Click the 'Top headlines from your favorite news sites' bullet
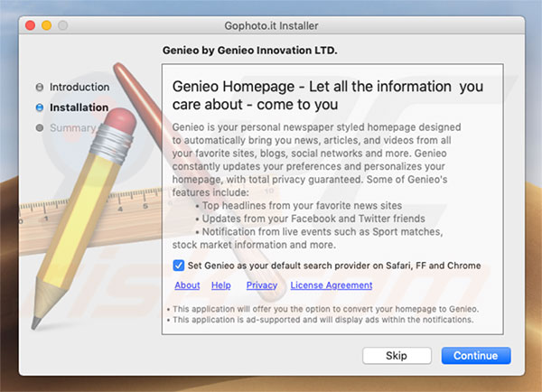The height and width of the screenshot is (392, 542). pos(299,206)
